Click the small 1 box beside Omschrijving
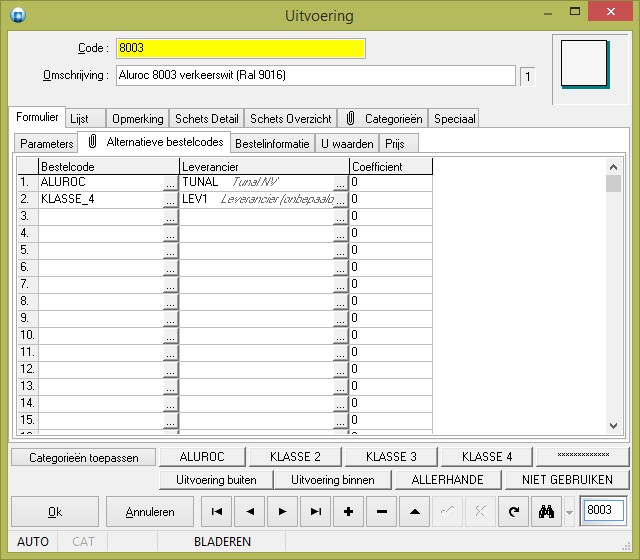Screen dimensions: 640x560 527,77
